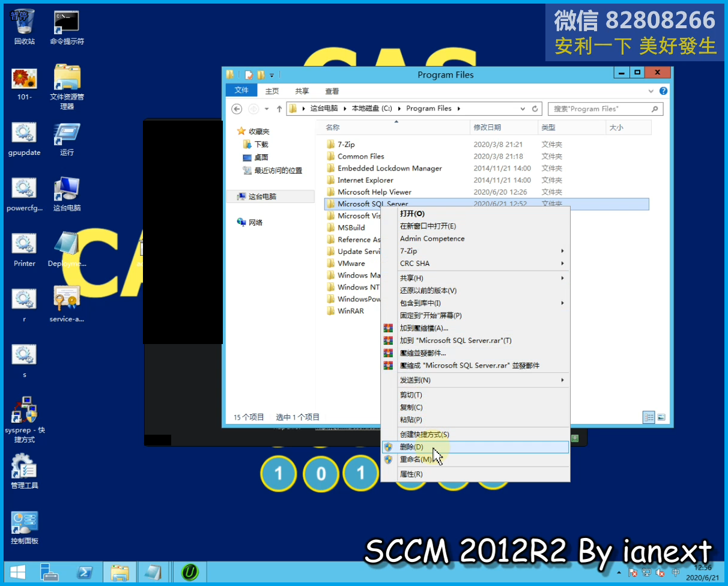Open the 文件 ribbon tab
This screenshot has height=586, width=728.
point(241,91)
